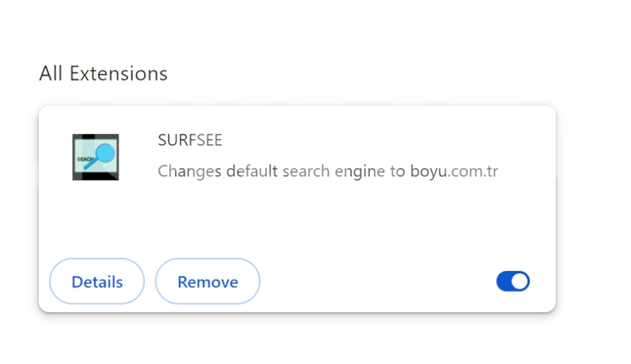
Task: Click the dark frame of SURFSEE icon
Action: (x=95, y=136)
